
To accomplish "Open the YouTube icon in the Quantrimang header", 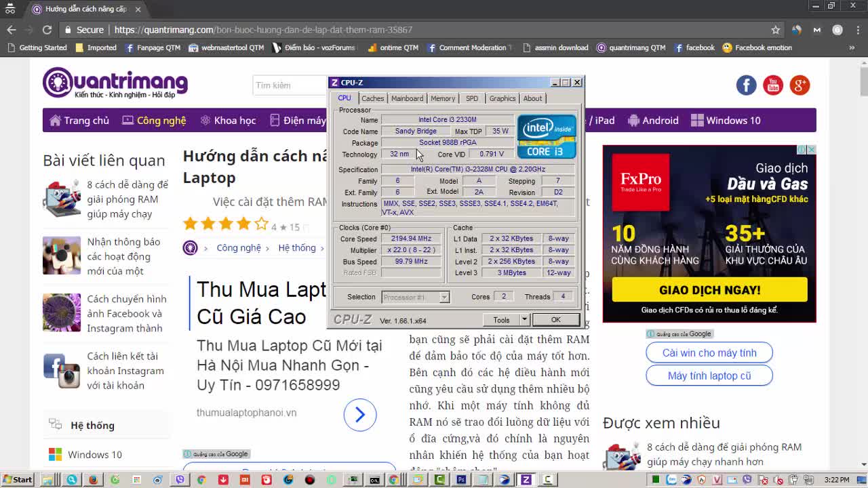I will tap(773, 85).
